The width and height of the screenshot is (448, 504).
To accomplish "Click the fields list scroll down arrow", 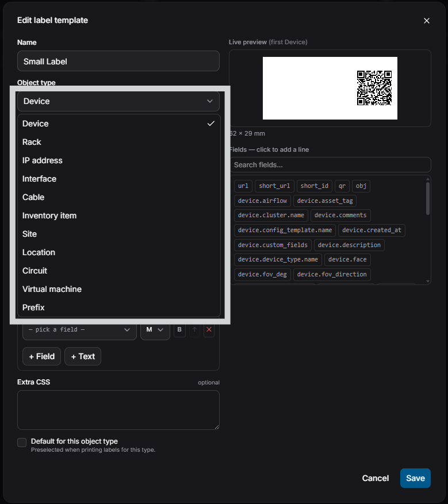I will pyautogui.click(x=428, y=281).
